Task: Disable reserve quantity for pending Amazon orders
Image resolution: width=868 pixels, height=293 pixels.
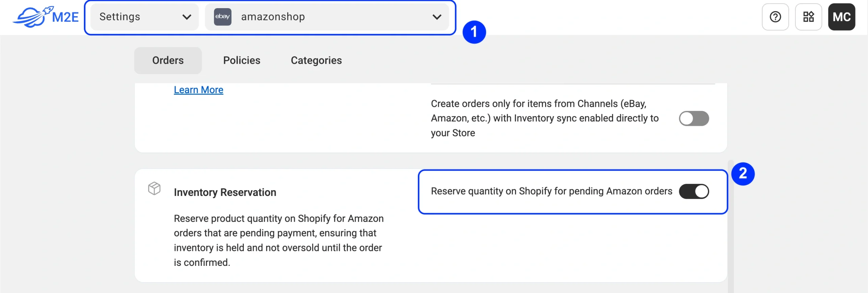Action: (694, 191)
